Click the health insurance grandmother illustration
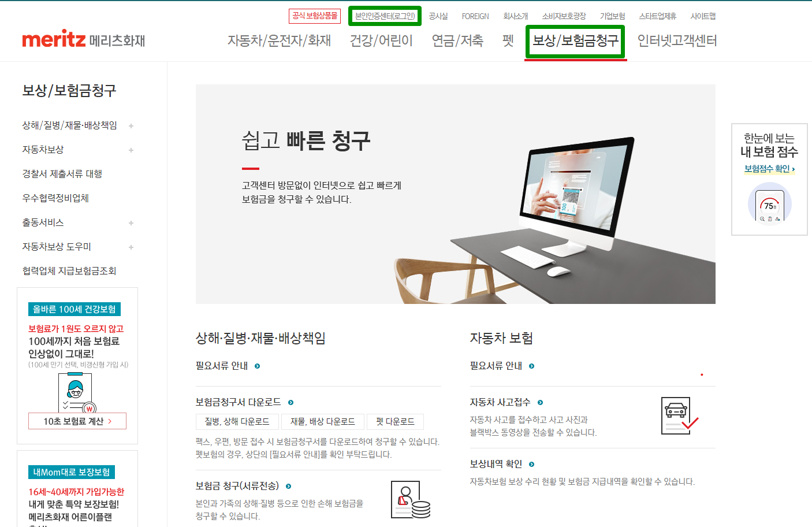Screen dimensions: 812x527 [77, 392]
